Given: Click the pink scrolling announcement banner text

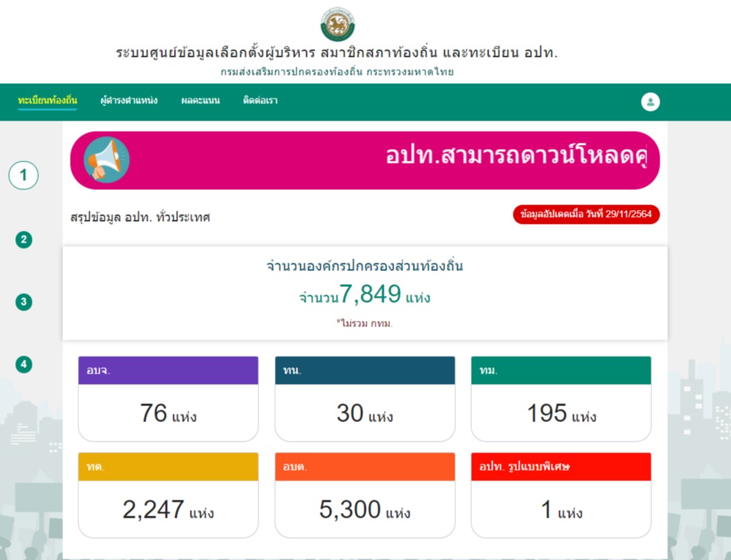Looking at the screenshot, I should [516, 155].
